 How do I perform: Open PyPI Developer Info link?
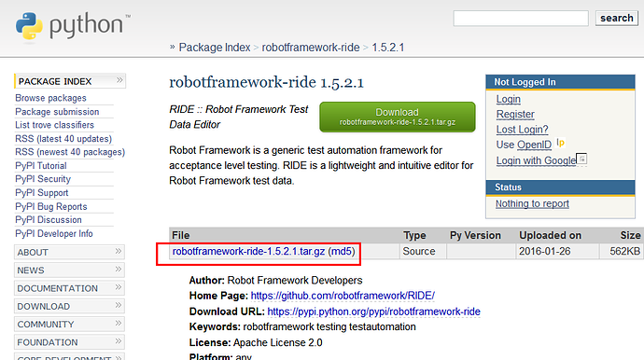tap(54, 233)
